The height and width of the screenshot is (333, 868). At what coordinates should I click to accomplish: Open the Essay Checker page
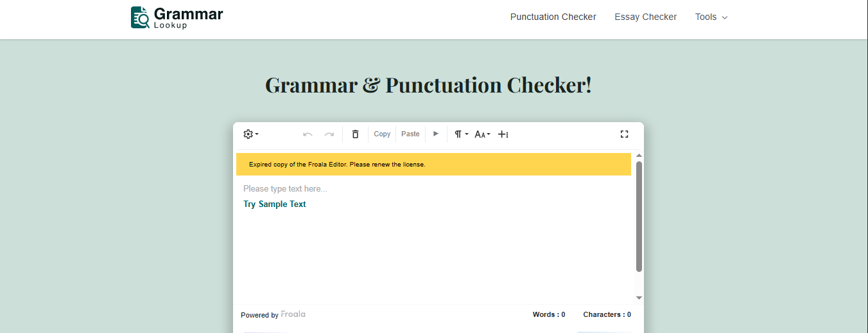pyautogui.click(x=645, y=17)
